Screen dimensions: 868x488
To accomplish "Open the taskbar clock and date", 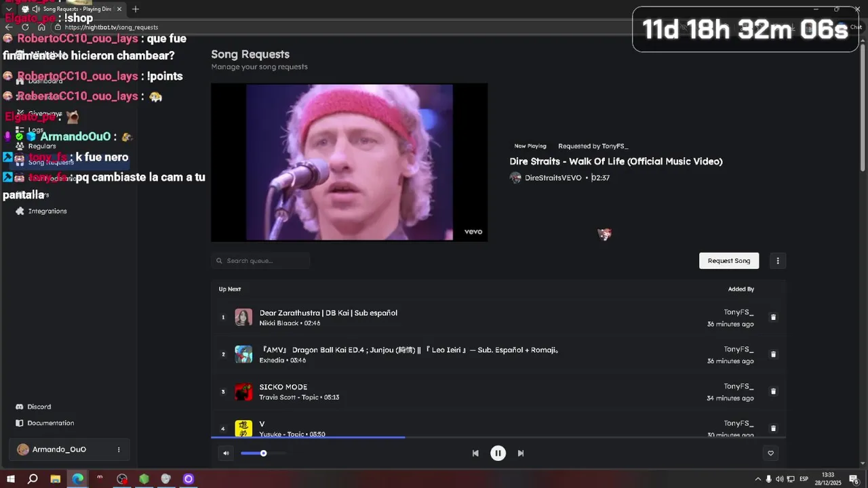I will pos(828,479).
